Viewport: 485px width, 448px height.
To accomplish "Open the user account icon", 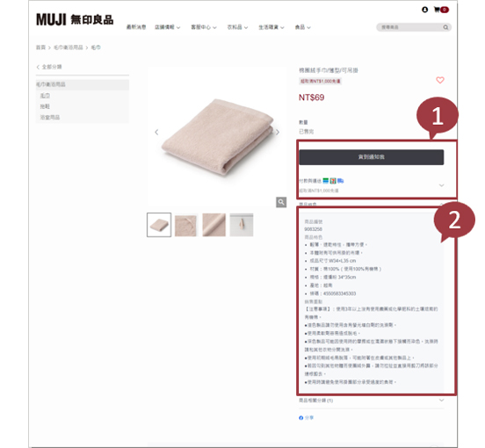I will point(424,10).
